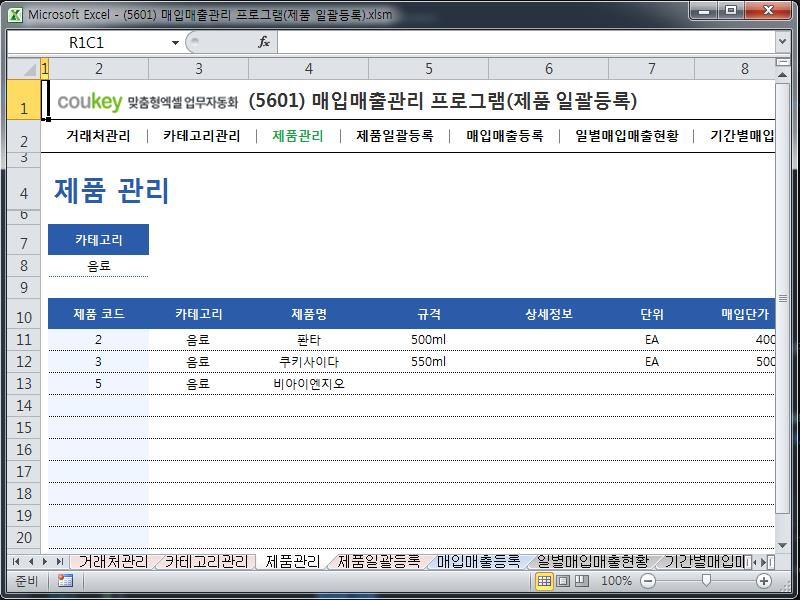The height and width of the screenshot is (600, 800).
Task: Open the 매입매출등록 navigation link
Action: pos(505,136)
